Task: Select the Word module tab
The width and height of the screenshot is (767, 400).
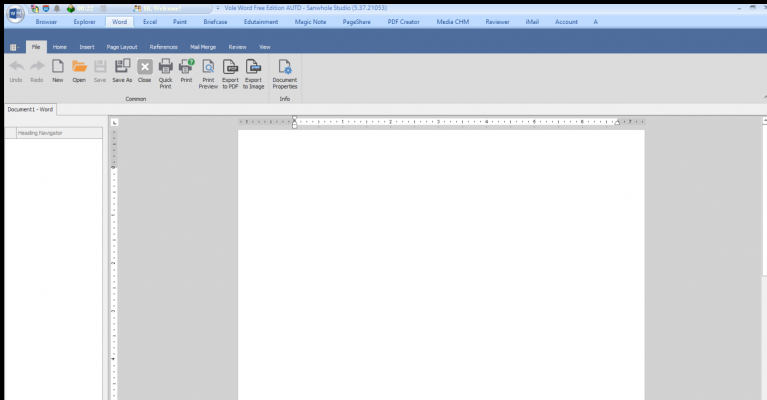Action: [119, 22]
